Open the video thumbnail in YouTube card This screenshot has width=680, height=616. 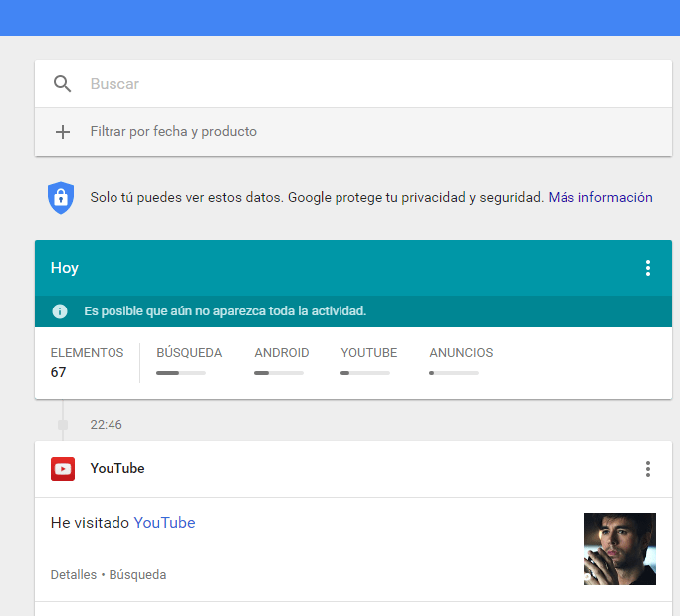click(x=619, y=549)
